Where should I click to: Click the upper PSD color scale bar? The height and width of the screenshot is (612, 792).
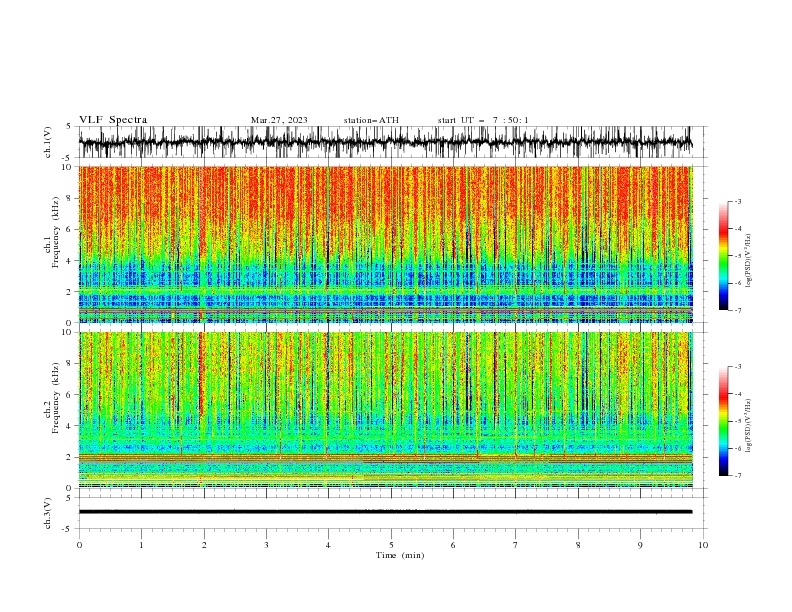click(x=723, y=256)
